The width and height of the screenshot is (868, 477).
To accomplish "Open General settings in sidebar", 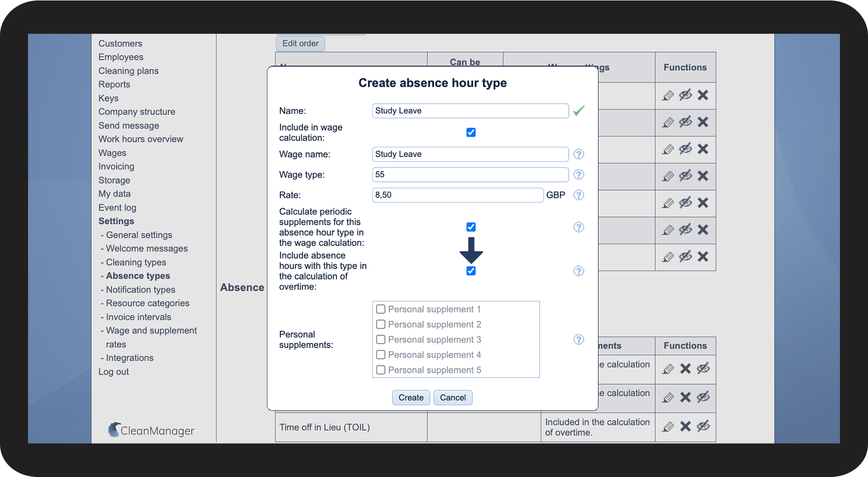I will point(139,235).
